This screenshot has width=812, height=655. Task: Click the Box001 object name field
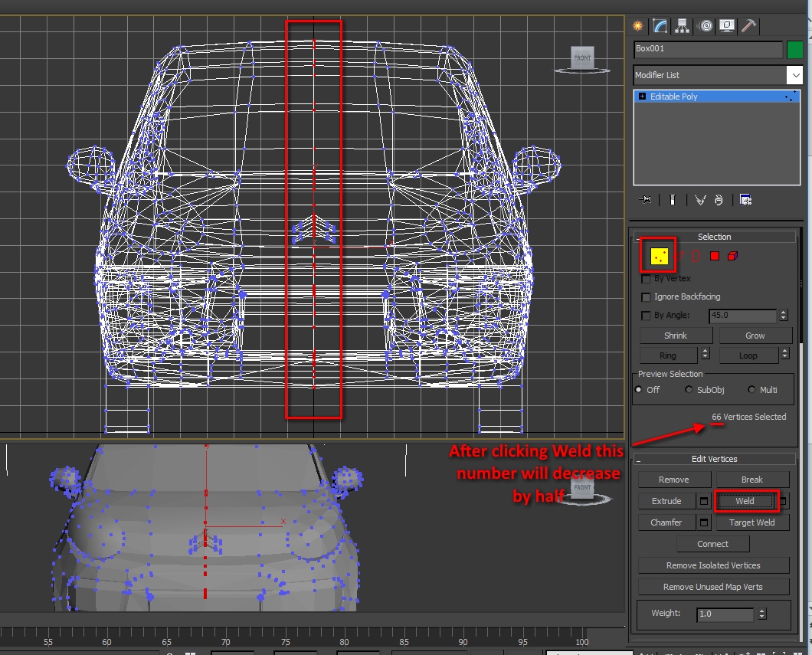click(707, 49)
